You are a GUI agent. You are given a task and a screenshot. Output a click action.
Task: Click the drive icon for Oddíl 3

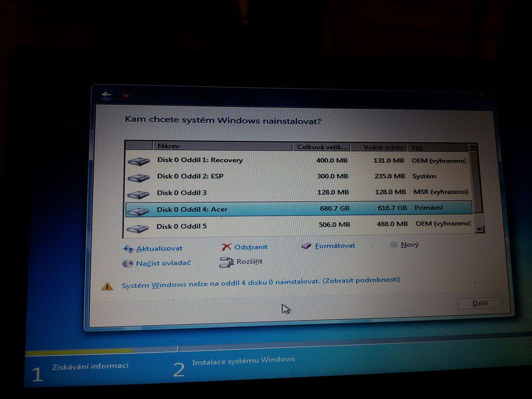pos(138,195)
